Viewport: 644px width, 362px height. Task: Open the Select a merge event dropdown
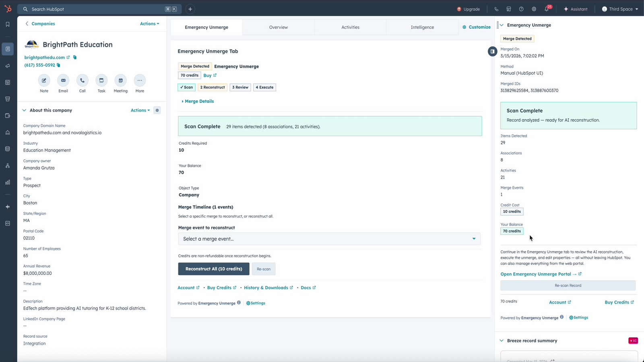coord(329,239)
